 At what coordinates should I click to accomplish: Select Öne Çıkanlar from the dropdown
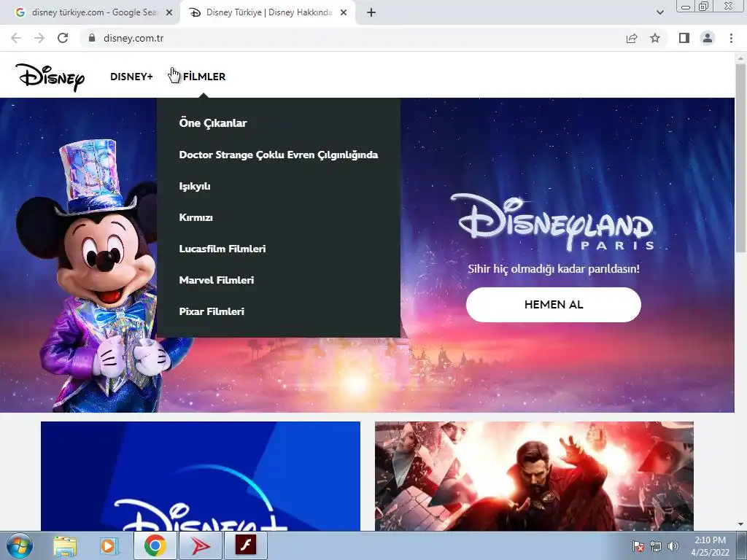point(213,122)
